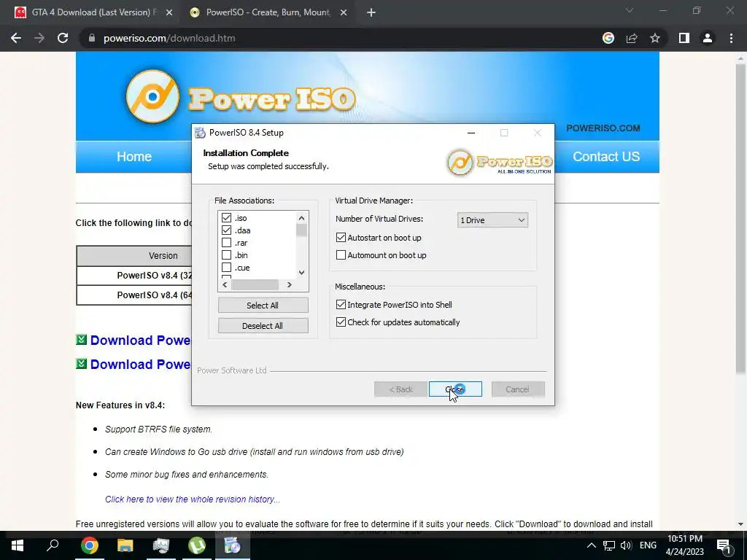747x560 pixels.
Task: Enable Automount on boot up
Action: coord(341,254)
